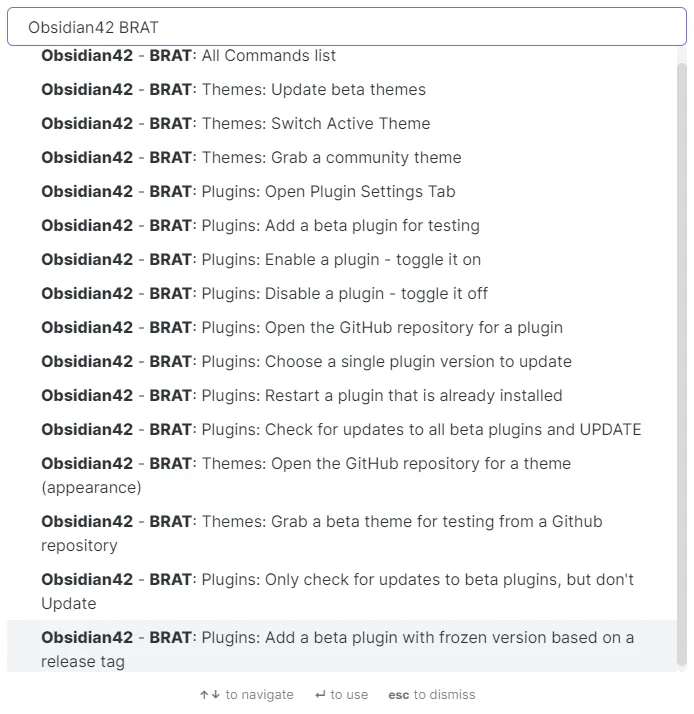Click the enter-key 'to use' hint icon
This screenshot has width=694, height=714.
click(320, 695)
